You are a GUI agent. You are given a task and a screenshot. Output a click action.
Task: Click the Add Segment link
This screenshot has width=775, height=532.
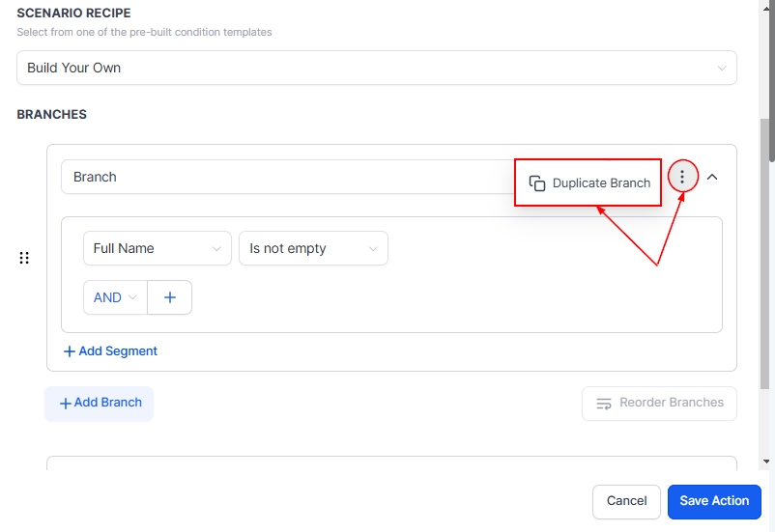117,351
